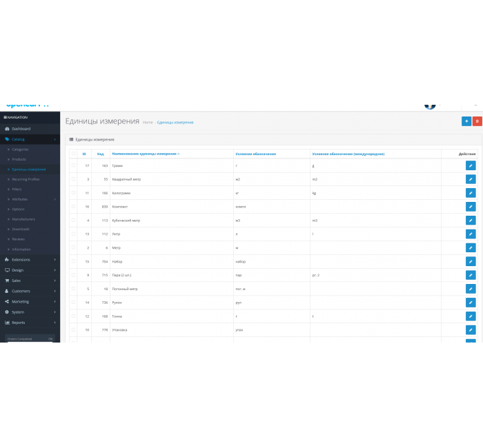Expand the Design menu chevron
Screen dimensions: 483x448
pos(55,270)
